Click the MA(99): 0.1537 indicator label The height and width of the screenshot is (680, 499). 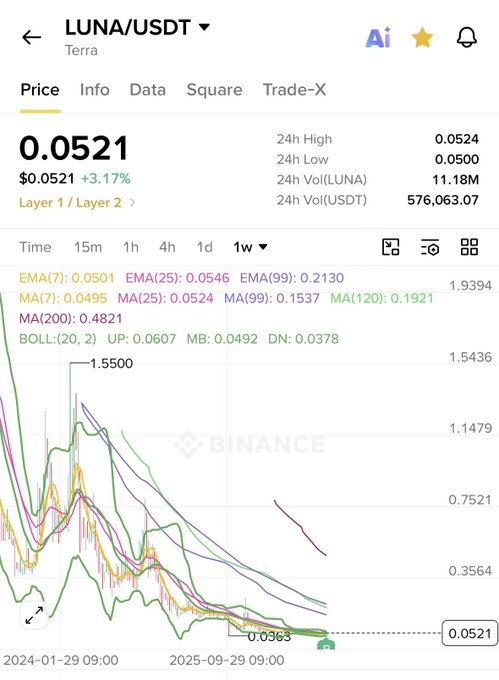point(272,298)
